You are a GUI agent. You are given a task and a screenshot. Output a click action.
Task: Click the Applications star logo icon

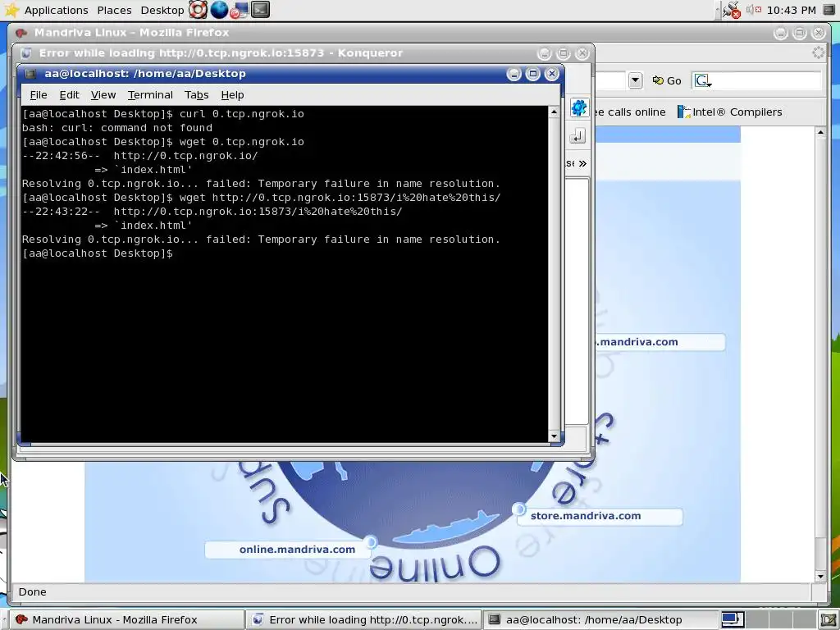(11, 10)
